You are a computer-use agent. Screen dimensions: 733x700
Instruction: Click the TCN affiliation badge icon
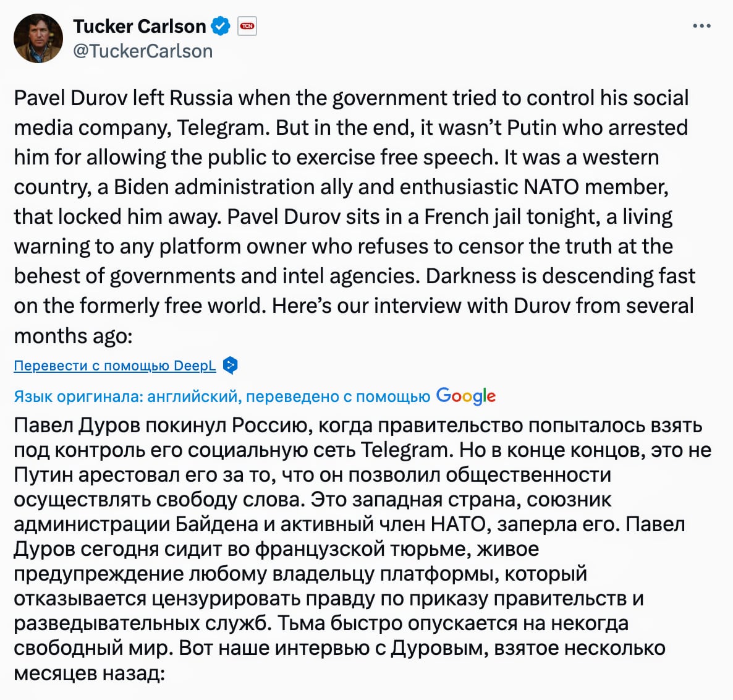[247, 26]
